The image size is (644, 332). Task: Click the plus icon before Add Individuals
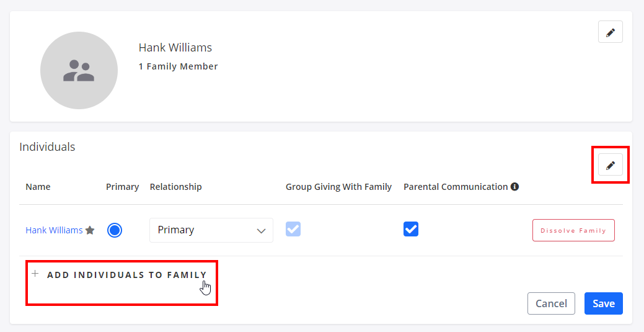coord(35,274)
